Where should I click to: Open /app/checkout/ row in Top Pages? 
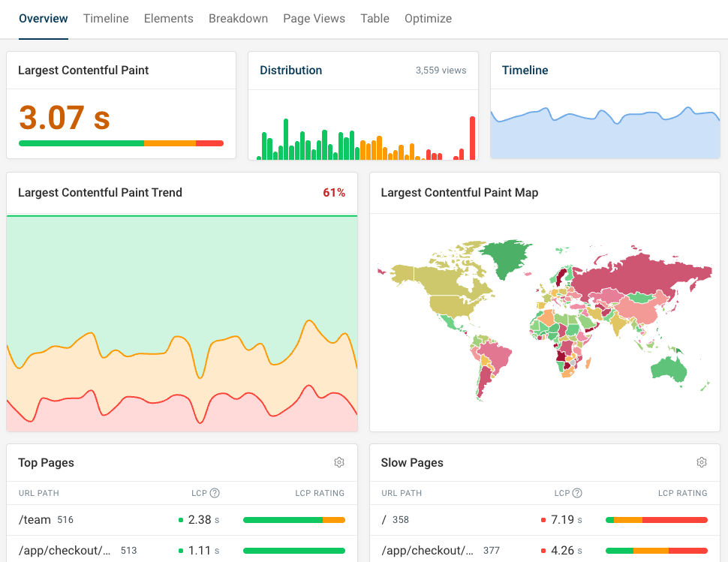coord(182,551)
